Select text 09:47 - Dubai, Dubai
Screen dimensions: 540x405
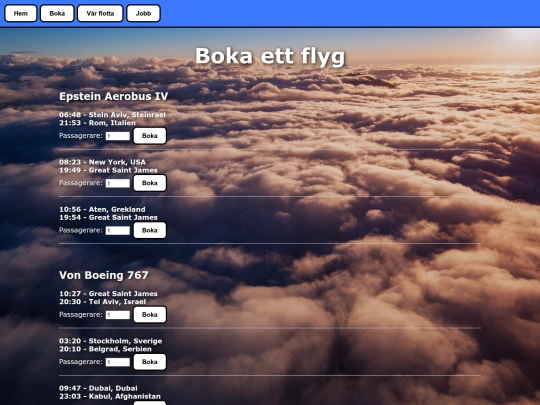[98, 388]
